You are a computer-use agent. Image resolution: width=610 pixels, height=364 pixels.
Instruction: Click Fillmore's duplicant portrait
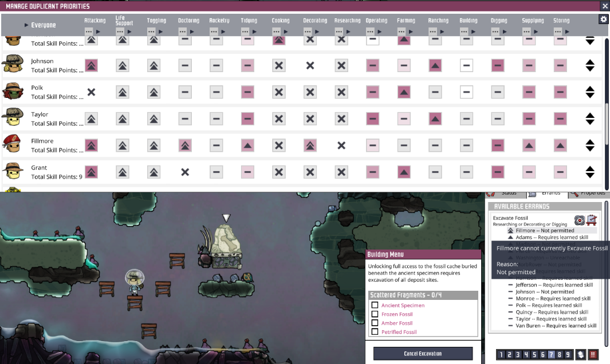13,145
